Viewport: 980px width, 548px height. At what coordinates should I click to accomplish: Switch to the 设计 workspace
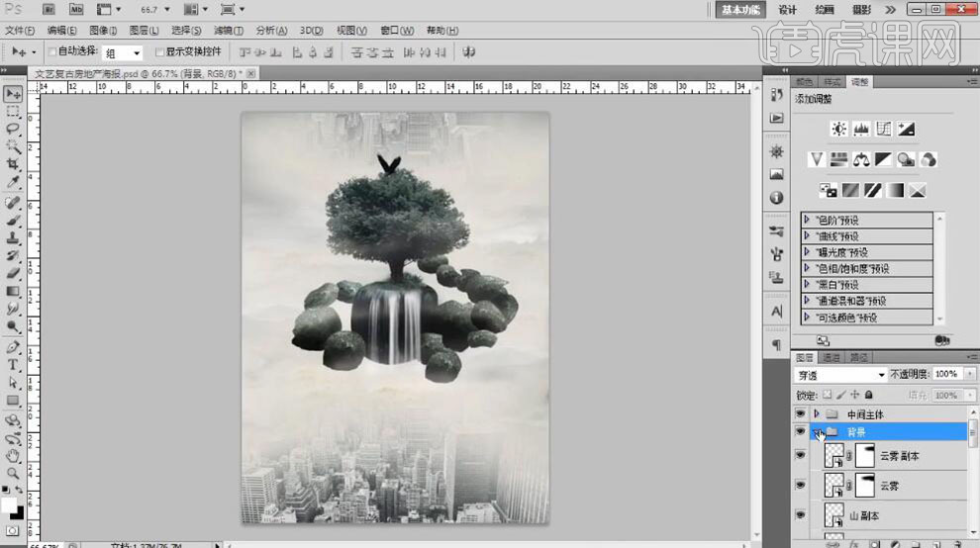click(x=788, y=9)
